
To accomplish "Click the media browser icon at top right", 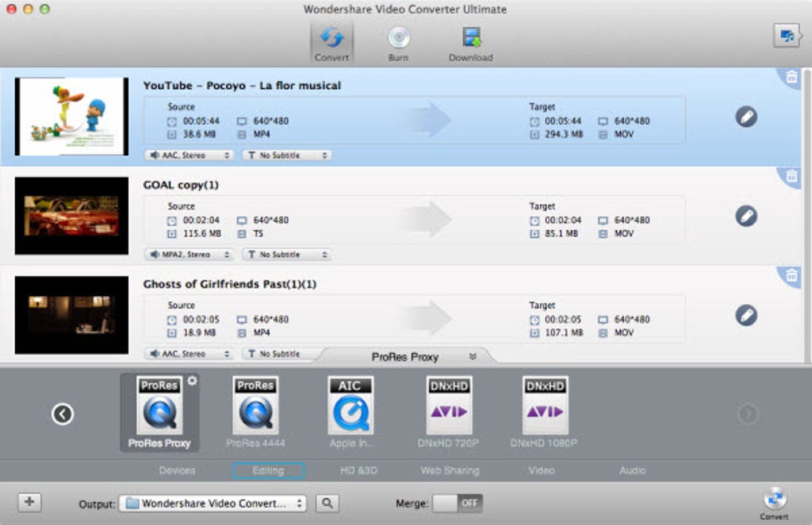I will click(x=787, y=36).
